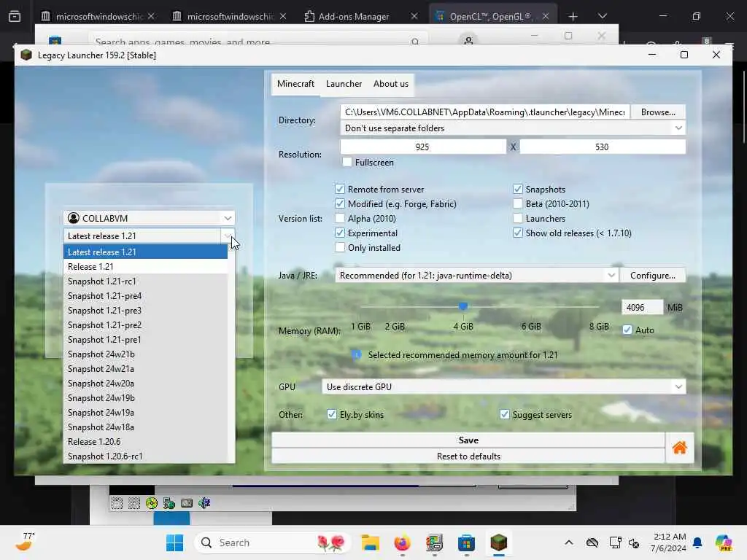Screen dimensions: 747x560
Task: Collapse the Latest release 1.21 version dropdown
Action: point(228,236)
